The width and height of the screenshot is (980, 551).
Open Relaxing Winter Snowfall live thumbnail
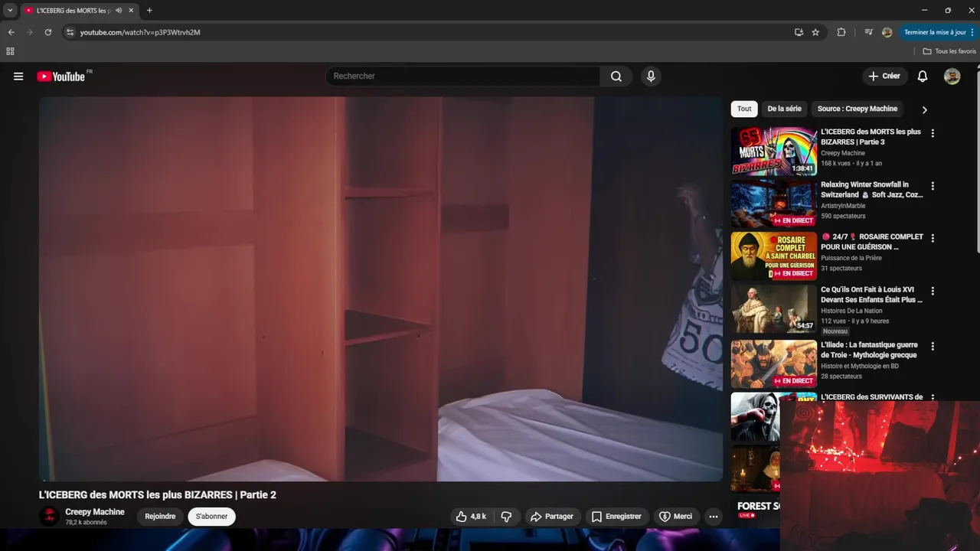click(x=774, y=204)
